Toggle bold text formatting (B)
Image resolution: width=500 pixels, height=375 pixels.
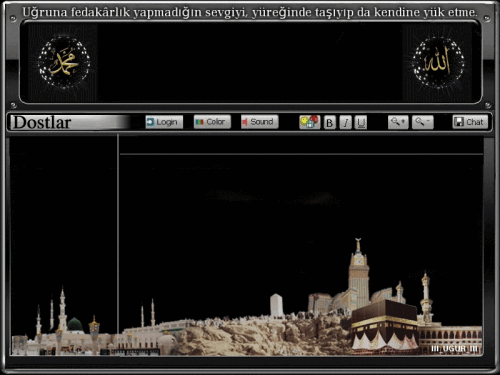point(330,123)
